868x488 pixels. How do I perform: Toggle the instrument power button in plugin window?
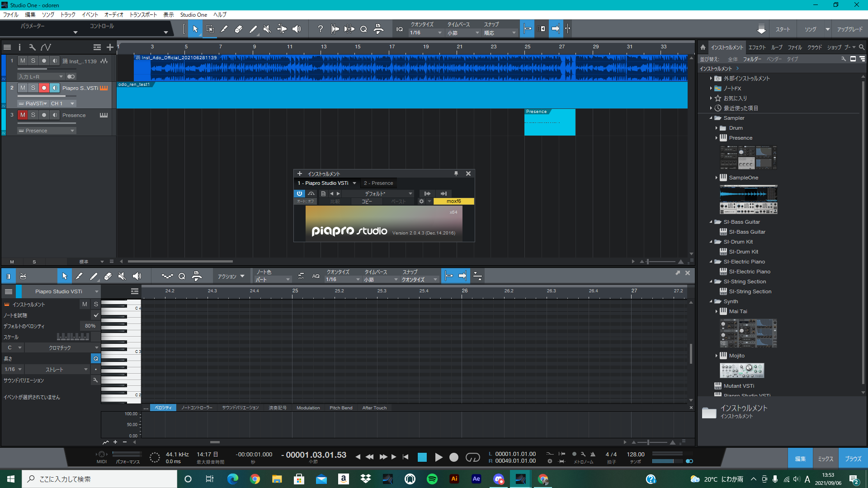click(x=299, y=193)
